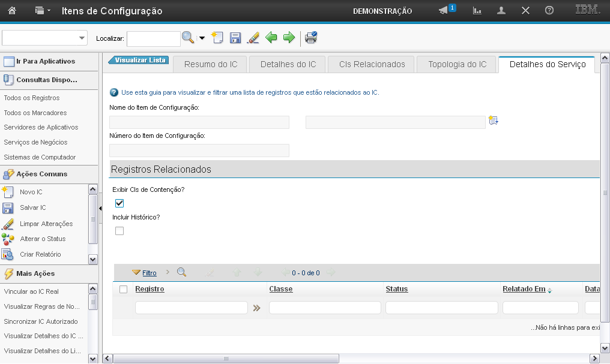Enable the Incluir Histórico checkbox
This screenshot has height=364, width=610.
tap(119, 231)
